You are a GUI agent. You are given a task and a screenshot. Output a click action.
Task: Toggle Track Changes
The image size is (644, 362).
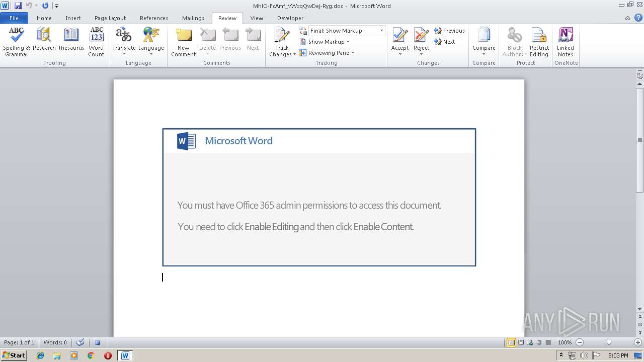pyautogui.click(x=282, y=36)
